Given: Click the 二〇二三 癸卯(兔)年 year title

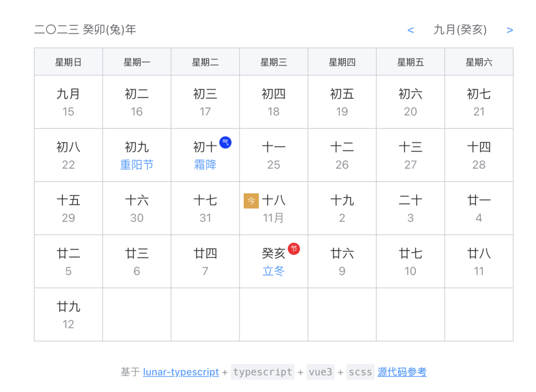Looking at the screenshot, I should point(85,30).
